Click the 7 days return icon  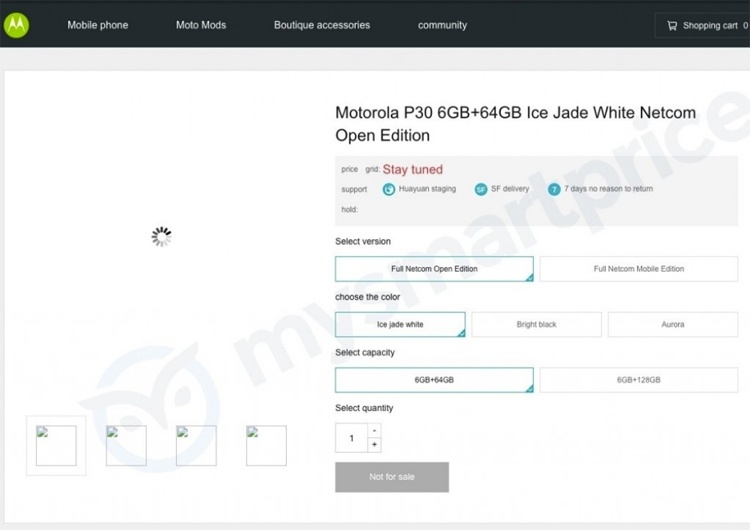(554, 189)
